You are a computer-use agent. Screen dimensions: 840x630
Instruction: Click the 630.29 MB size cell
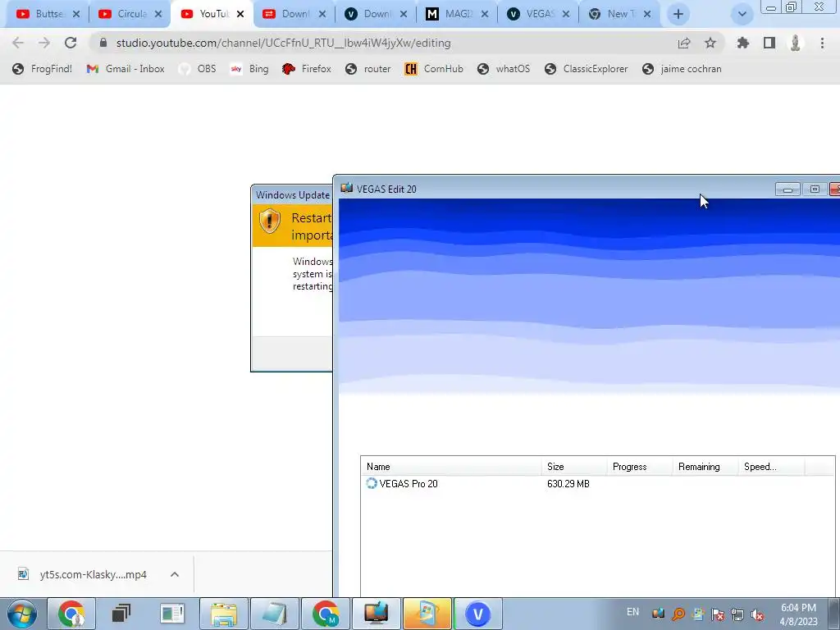click(x=568, y=484)
